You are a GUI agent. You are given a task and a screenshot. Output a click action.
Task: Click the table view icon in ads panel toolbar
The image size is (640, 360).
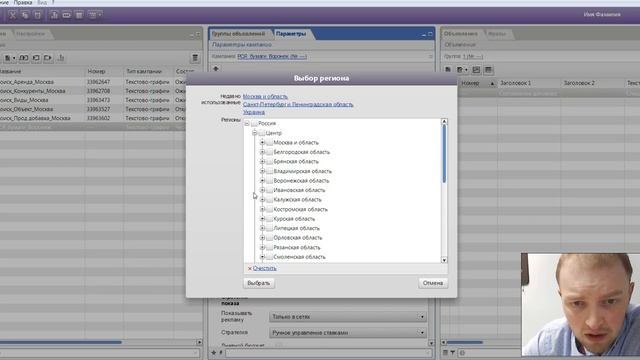point(488,70)
